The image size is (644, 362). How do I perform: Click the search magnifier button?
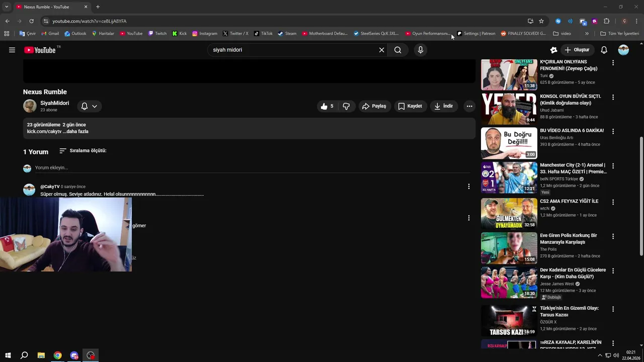(398, 50)
